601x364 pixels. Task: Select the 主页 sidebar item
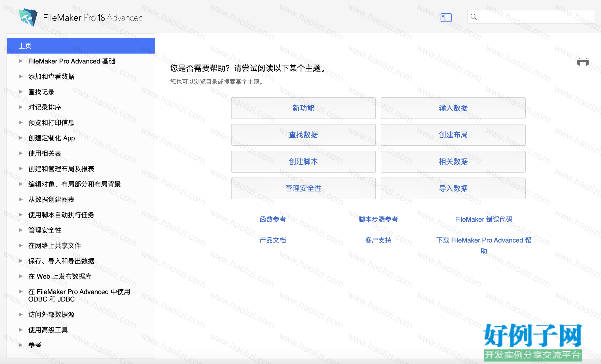click(x=81, y=46)
